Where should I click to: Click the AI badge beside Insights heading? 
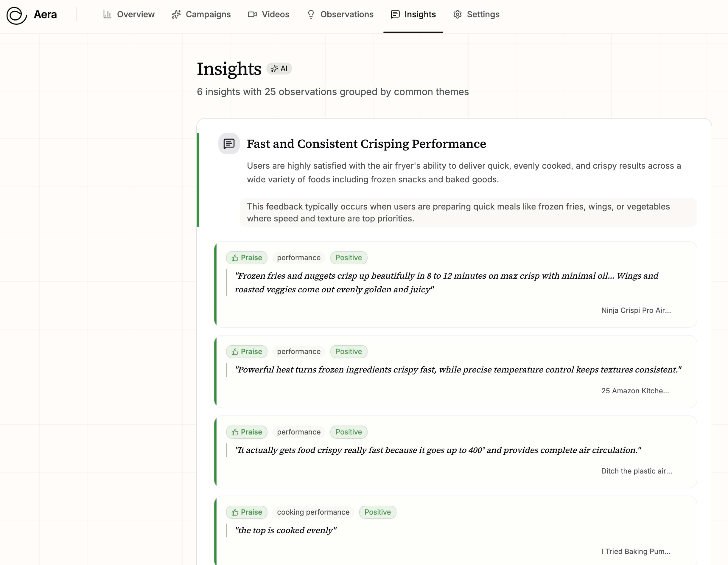click(279, 69)
